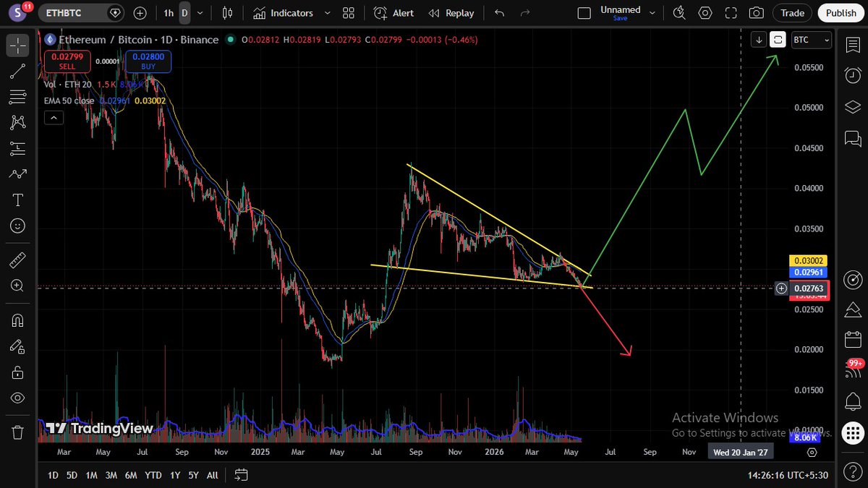Open the layout setup square icon
This screenshot has width=868, height=488.
click(x=584, y=13)
